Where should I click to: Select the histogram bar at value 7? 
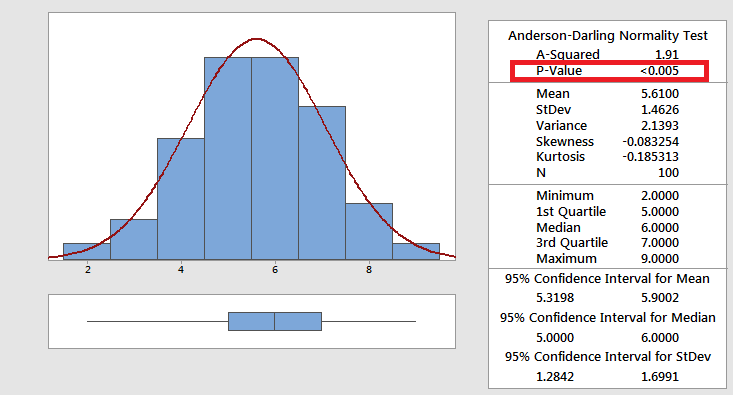click(x=322, y=183)
